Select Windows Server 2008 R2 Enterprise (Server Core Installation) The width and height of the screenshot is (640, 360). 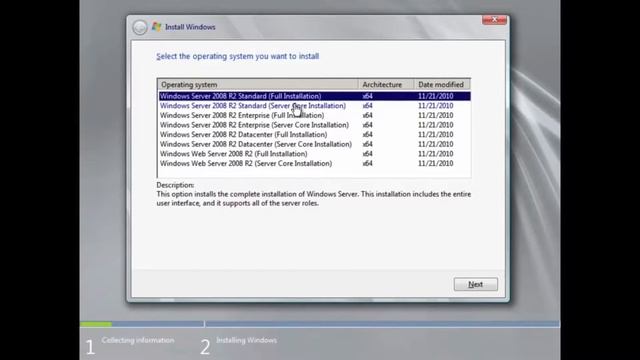pyautogui.click(x=314, y=125)
